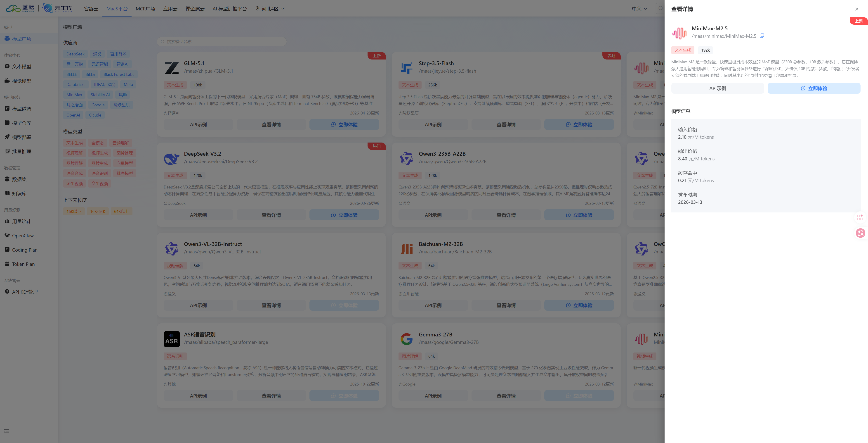Click 立即体验 on the DeepSeek-V3.2 card
This screenshot has width=868, height=443.
point(344,215)
